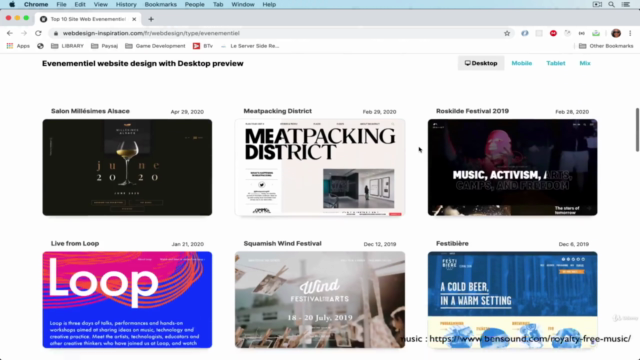Open the Edit menu
The image size is (640, 360).
point(80,4)
